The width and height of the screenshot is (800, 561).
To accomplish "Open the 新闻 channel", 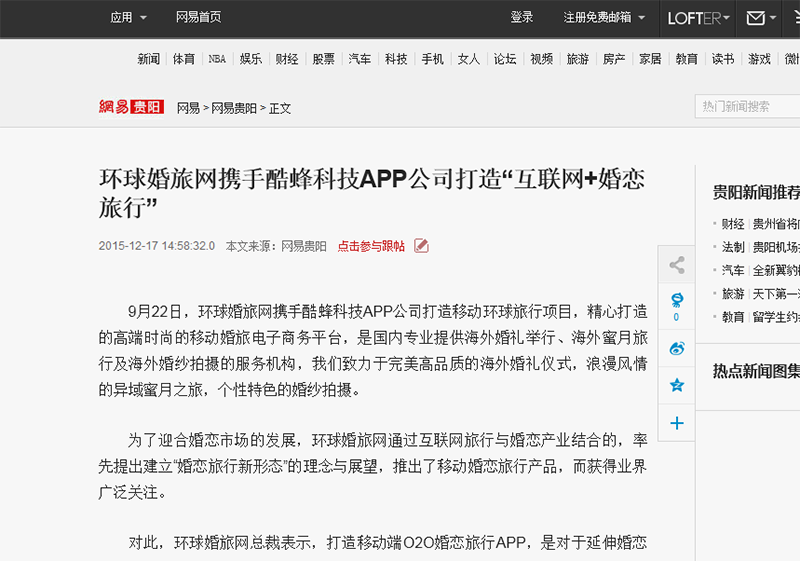I will tap(148, 59).
